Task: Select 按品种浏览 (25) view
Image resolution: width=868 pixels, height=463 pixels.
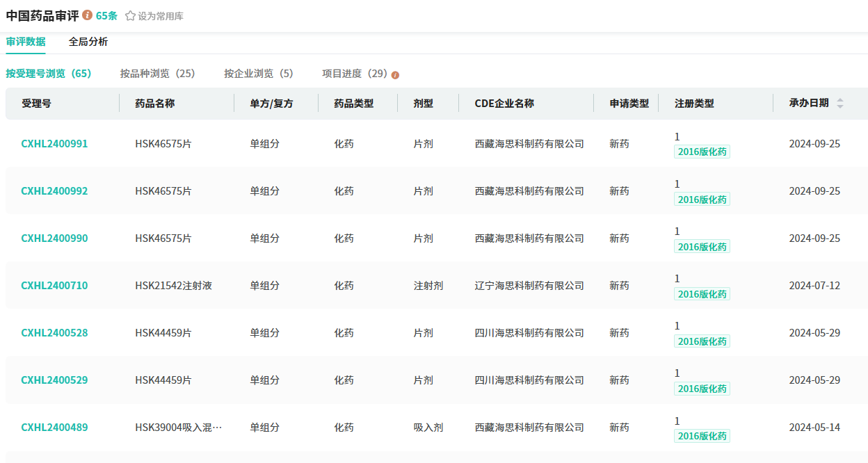Action: 157,74
